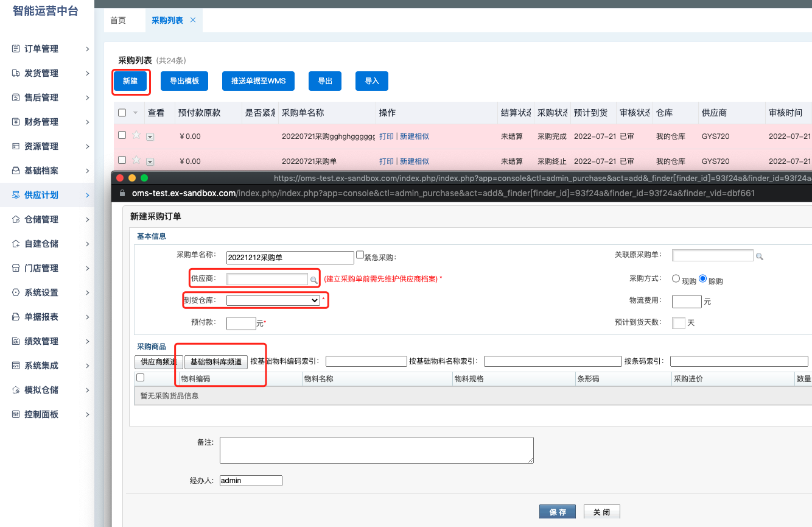This screenshot has width=812, height=527.
Task: Tick the select-all checkbox in list header
Action: (122, 113)
